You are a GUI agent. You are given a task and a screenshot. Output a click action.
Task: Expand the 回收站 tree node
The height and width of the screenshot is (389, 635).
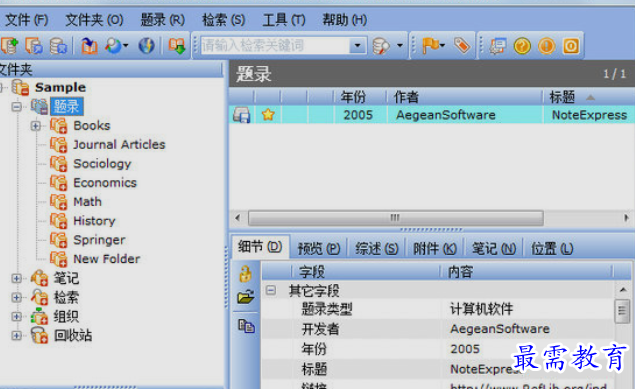coord(17,335)
